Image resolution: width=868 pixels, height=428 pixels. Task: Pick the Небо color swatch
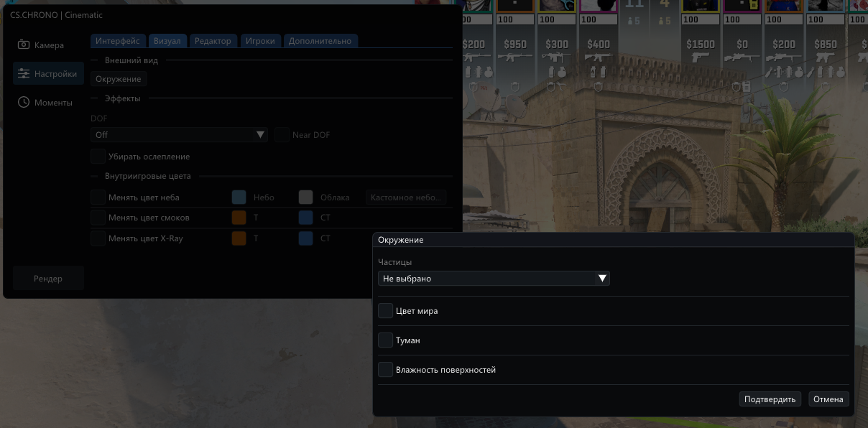point(239,197)
